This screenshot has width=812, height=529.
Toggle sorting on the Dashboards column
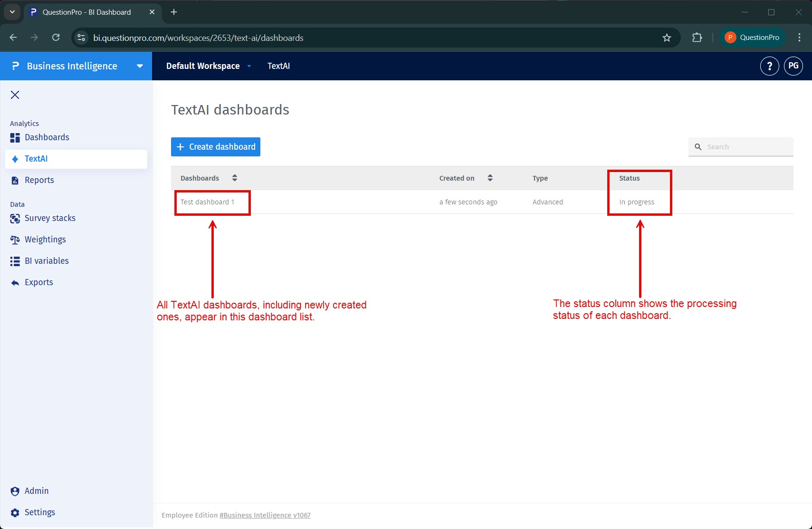coord(235,178)
